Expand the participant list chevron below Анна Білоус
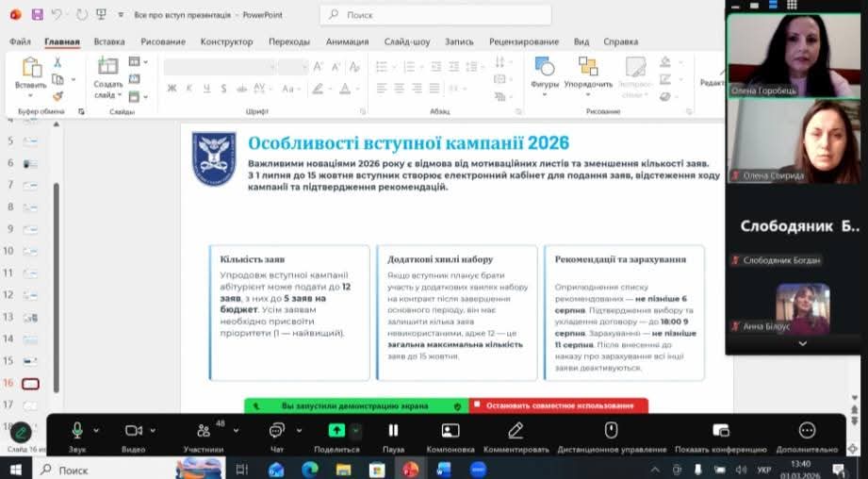 pyautogui.click(x=802, y=344)
